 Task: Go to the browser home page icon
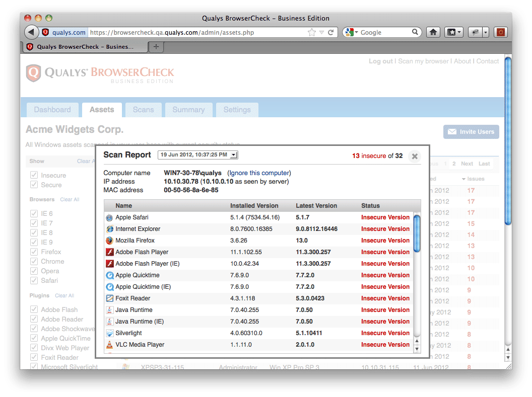(x=433, y=32)
